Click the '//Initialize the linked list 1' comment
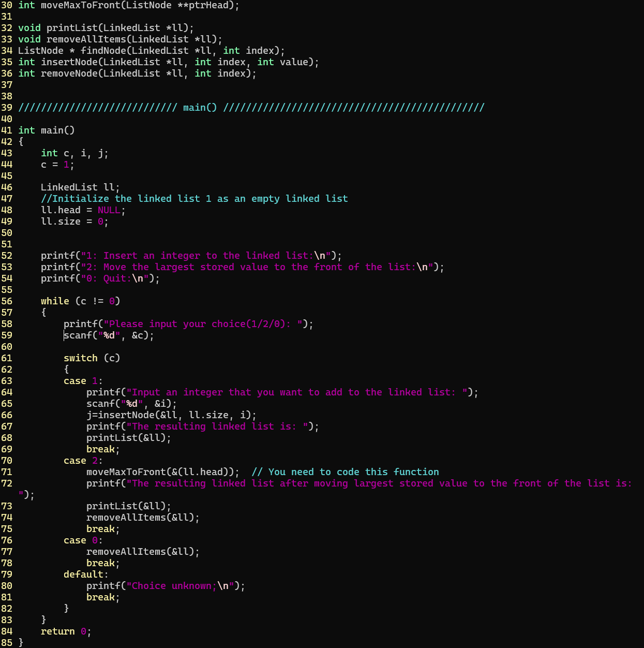This screenshot has width=644, height=648. 194,199
